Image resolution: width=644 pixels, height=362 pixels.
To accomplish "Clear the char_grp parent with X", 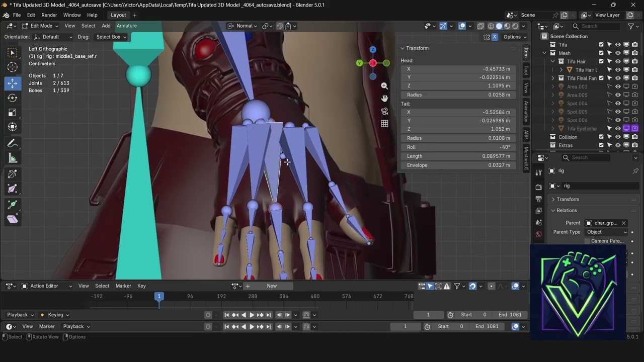I will [623, 223].
